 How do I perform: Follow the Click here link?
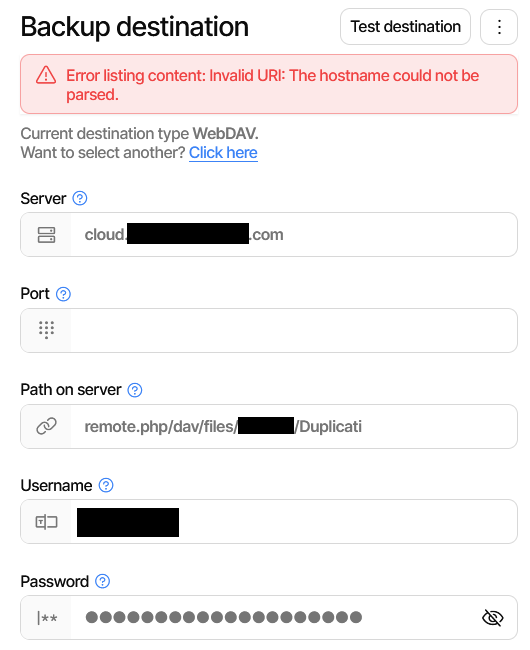(x=223, y=153)
